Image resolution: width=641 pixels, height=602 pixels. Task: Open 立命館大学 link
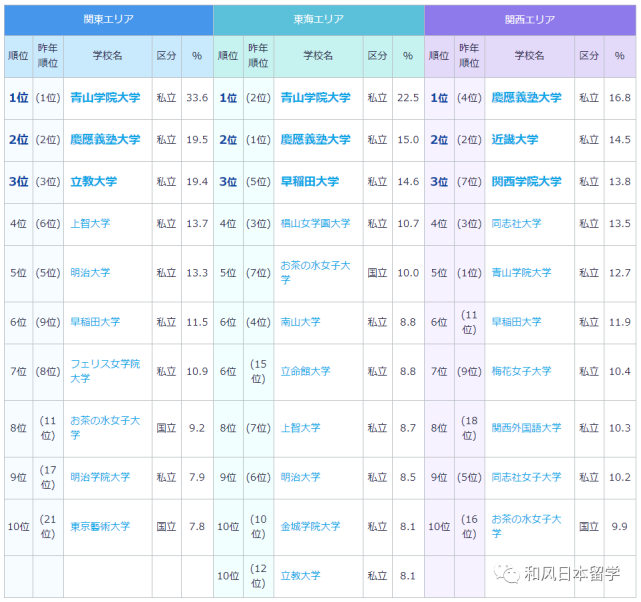pos(305,371)
